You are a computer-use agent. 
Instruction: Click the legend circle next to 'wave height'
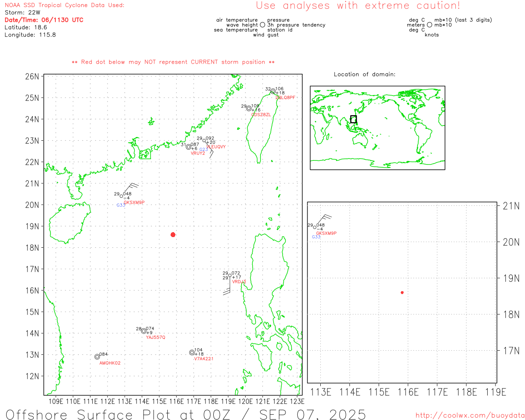coord(262,25)
